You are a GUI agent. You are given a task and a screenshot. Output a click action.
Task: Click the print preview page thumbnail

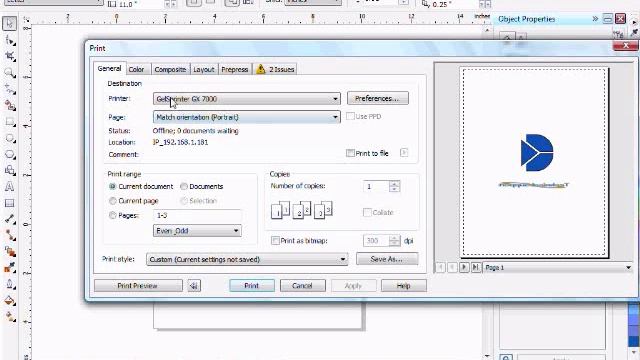pos(534,162)
